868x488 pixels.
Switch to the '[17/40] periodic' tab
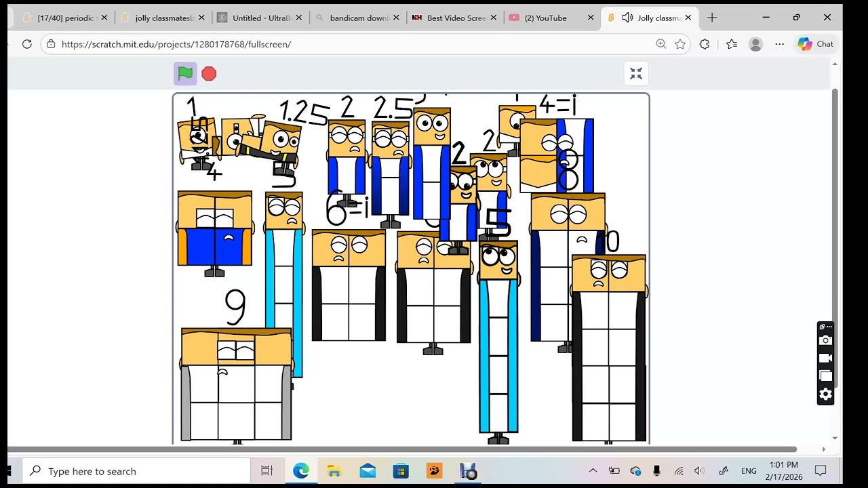click(66, 18)
